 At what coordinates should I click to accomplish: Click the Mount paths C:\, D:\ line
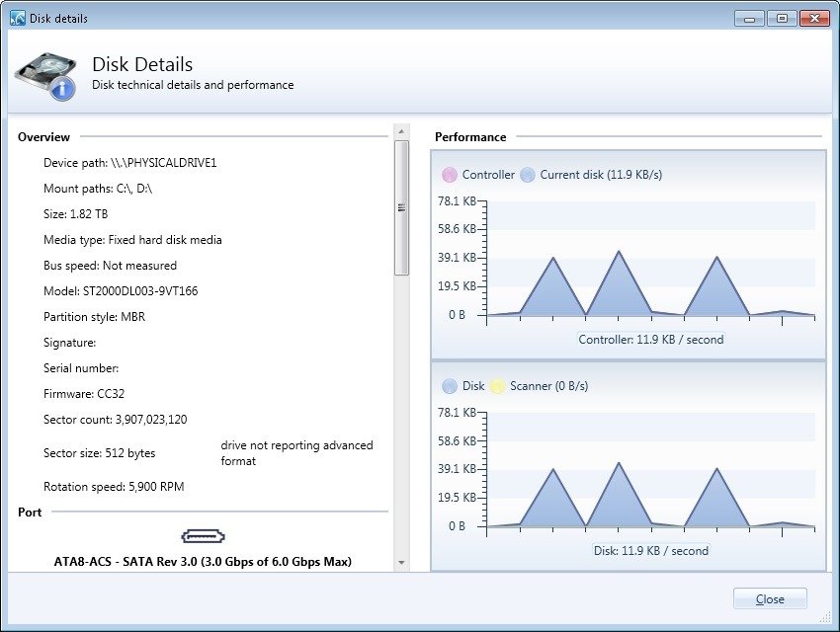[x=98, y=189]
